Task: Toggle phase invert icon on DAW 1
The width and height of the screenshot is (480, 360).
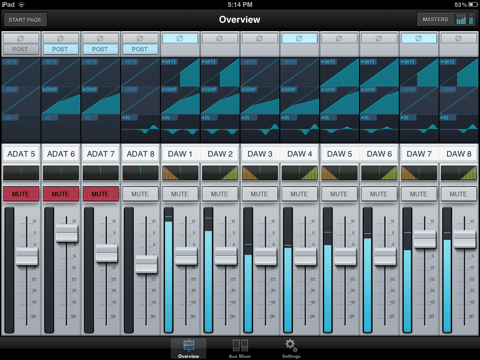Action: click(180, 38)
